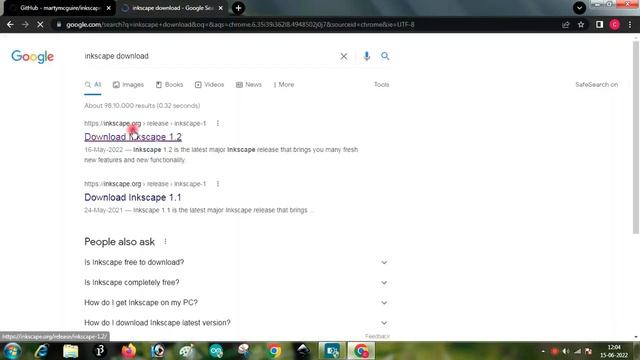Open a new tab with plus button
Viewport: 640px width, 360px height.
tap(238, 8)
